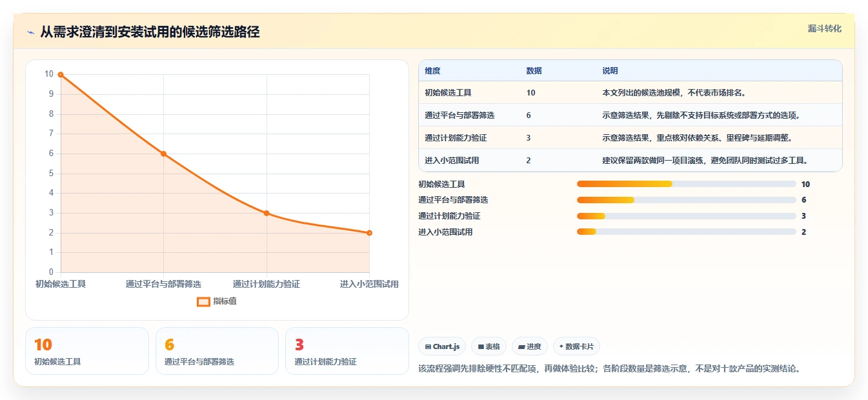Select table cell 初始候选工具 in 维度 column

pyautogui.click(x=448, y=93)
